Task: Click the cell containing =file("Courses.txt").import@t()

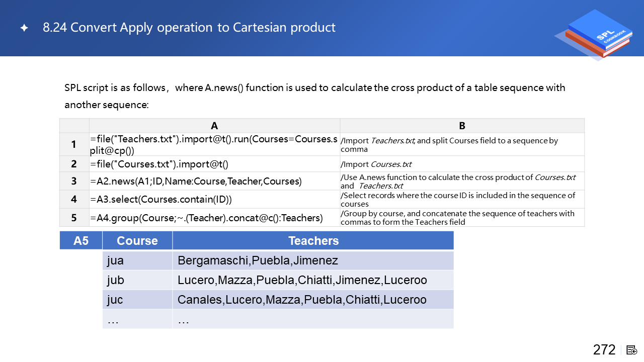Action: (x=214, y=164)
